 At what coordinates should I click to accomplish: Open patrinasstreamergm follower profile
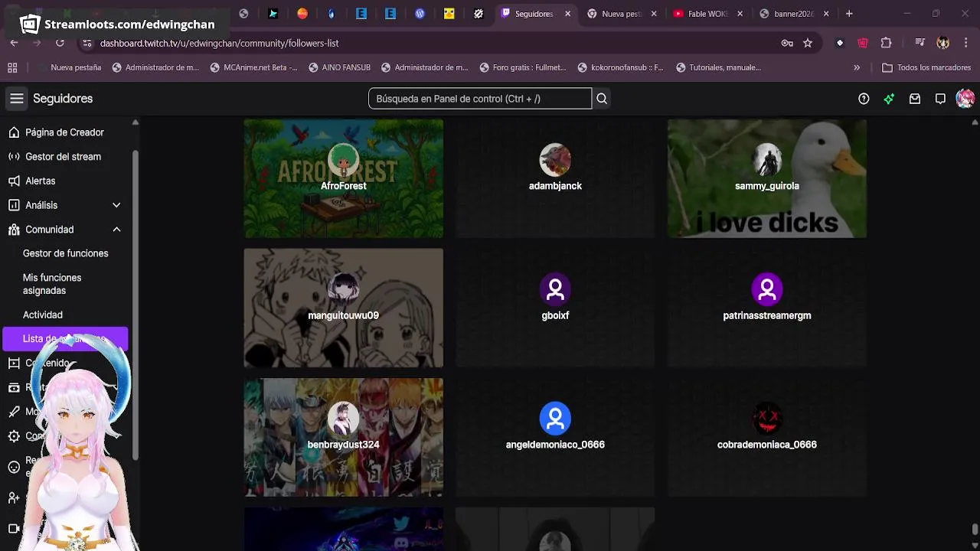(x=767, y=308)
